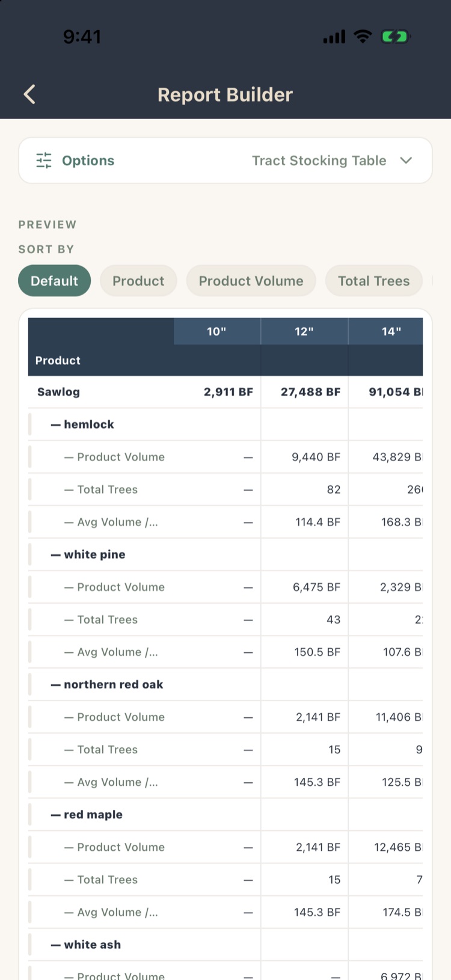Select hemlock Product Volume row label

click(x=114, y=457)
